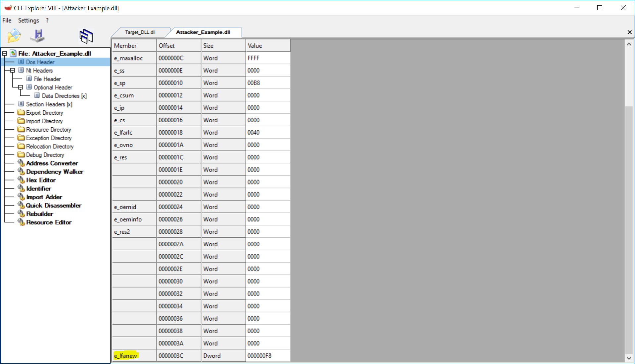This screenshot has height=364, width=635.
Task: Click the Dependency Walker tool icon
Action: click(x=21, y=171)
